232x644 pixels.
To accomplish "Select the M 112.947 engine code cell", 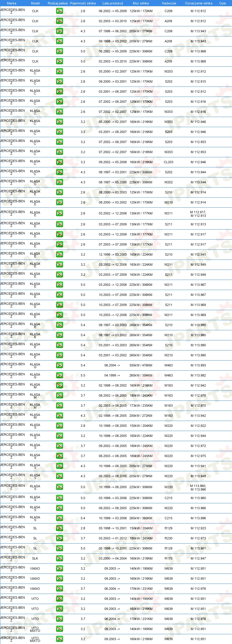I will 198,558.
